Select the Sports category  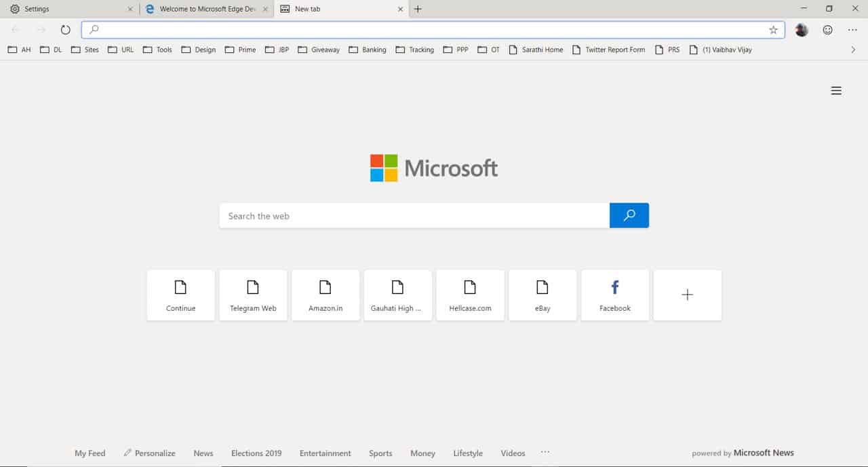click(380, 453)
